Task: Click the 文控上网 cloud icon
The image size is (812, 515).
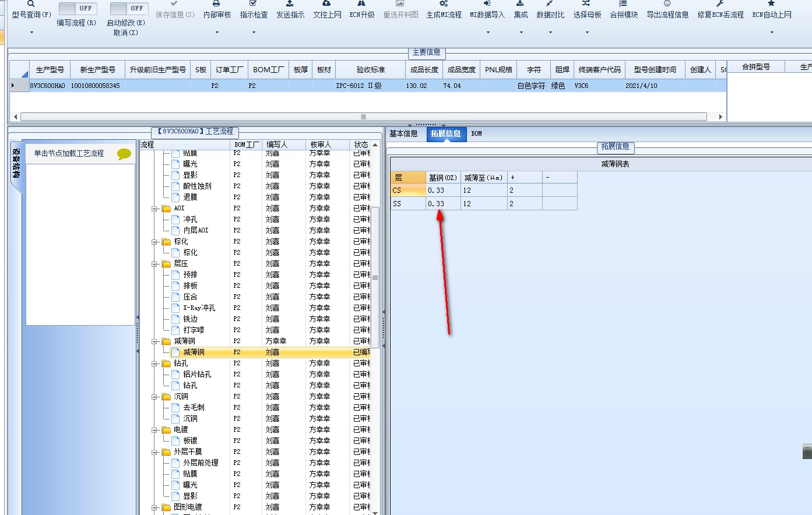Action: [326, 3]
